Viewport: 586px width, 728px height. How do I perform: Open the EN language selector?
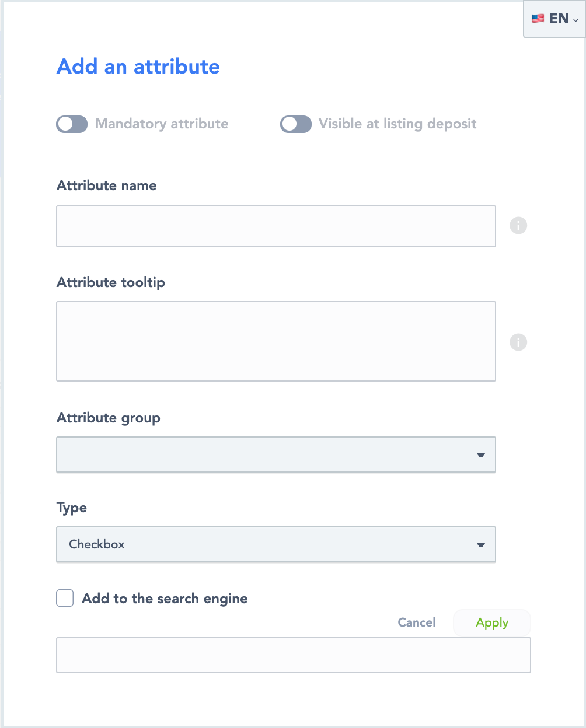(x=554, y=19)
